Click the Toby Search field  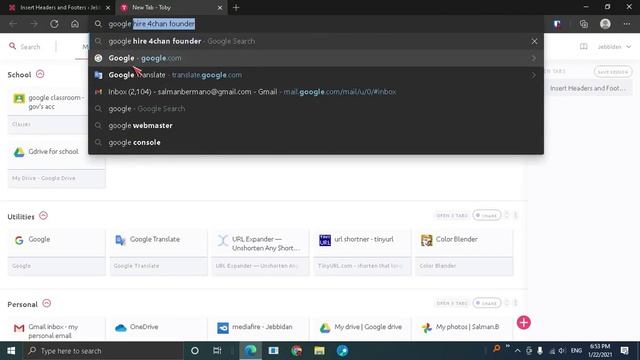pos(25,47)
